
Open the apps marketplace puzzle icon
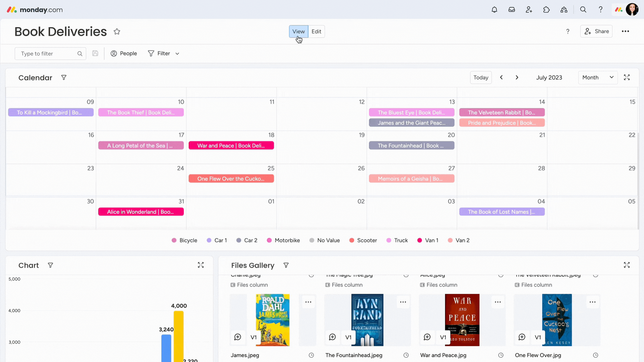[546, 10]
